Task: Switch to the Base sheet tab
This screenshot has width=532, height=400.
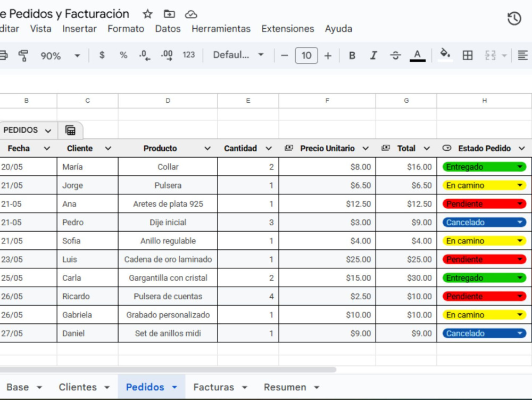Action: tap(24, 387)
